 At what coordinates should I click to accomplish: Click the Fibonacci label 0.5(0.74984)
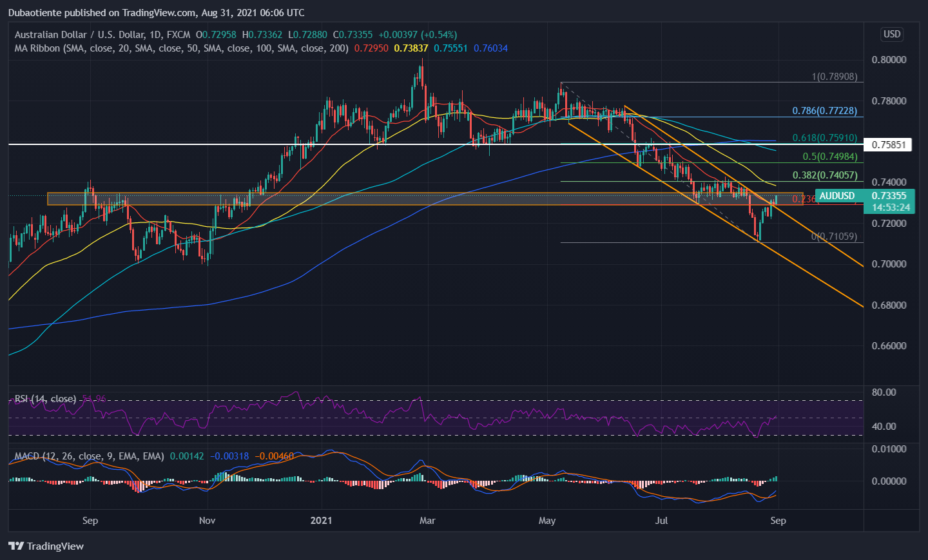tap(830, 157)
